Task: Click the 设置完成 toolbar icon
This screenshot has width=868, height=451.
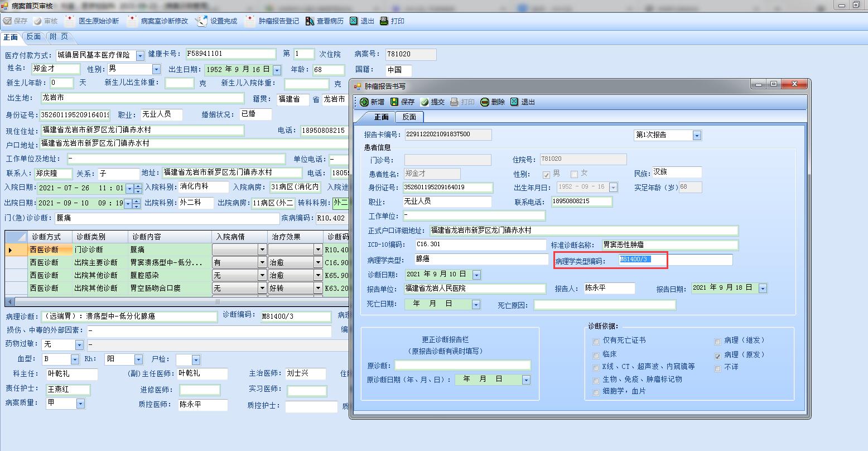Action: (x=201, y=21)
